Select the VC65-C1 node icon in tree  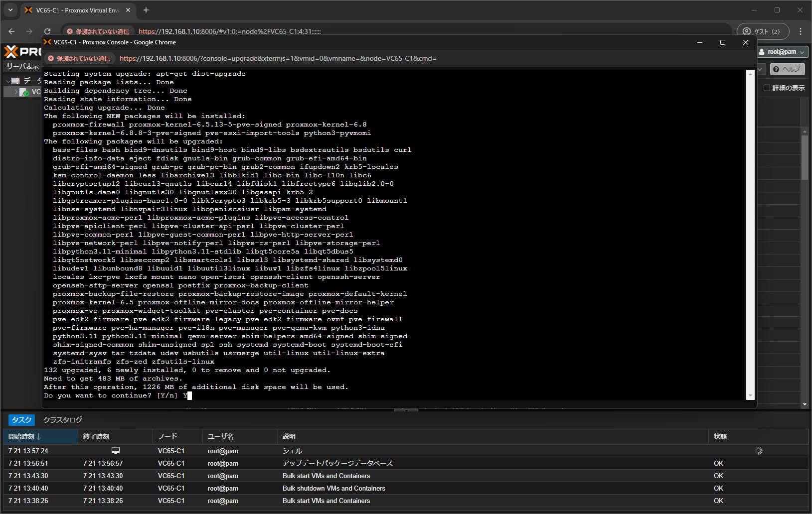(24, 92)
